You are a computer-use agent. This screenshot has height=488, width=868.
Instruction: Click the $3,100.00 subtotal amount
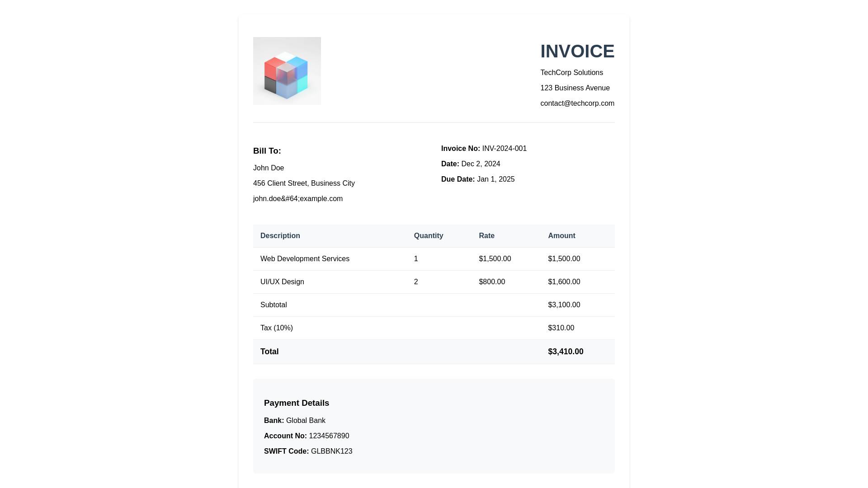click(564, 305)
